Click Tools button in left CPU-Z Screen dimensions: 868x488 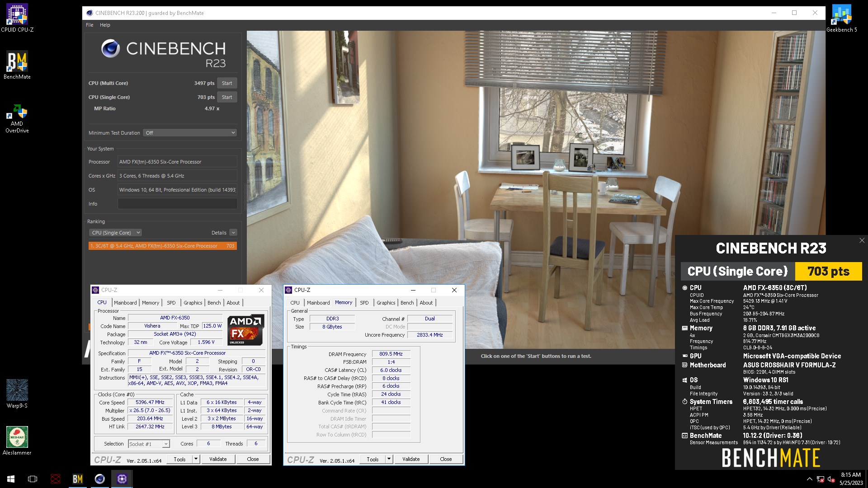pyautogui.click(x=179, y=459)
